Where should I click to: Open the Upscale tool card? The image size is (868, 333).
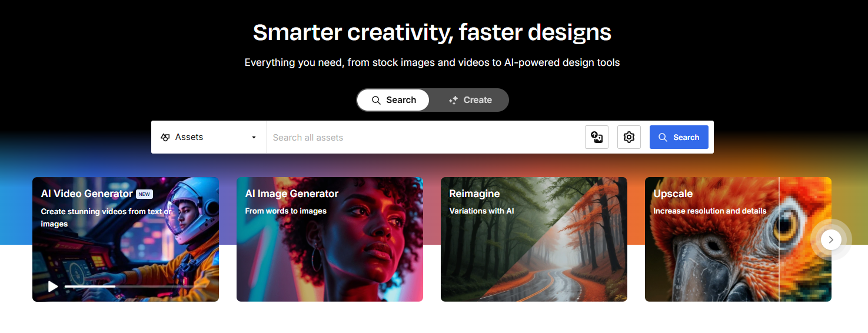tap(738, 239)
